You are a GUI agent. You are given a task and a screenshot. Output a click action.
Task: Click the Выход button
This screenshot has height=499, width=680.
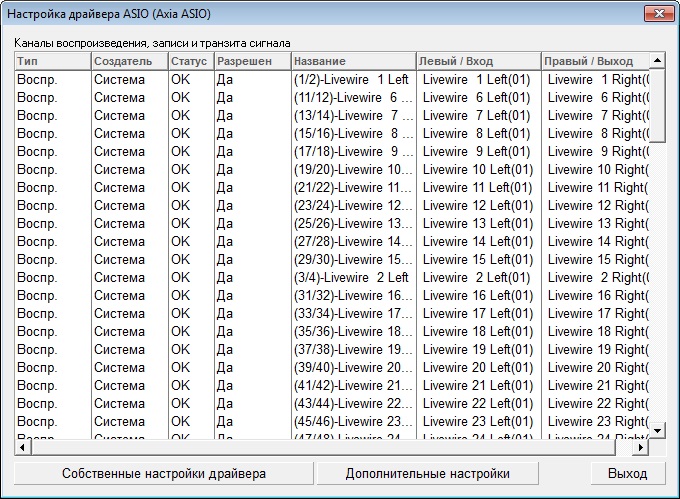[628, 473]
